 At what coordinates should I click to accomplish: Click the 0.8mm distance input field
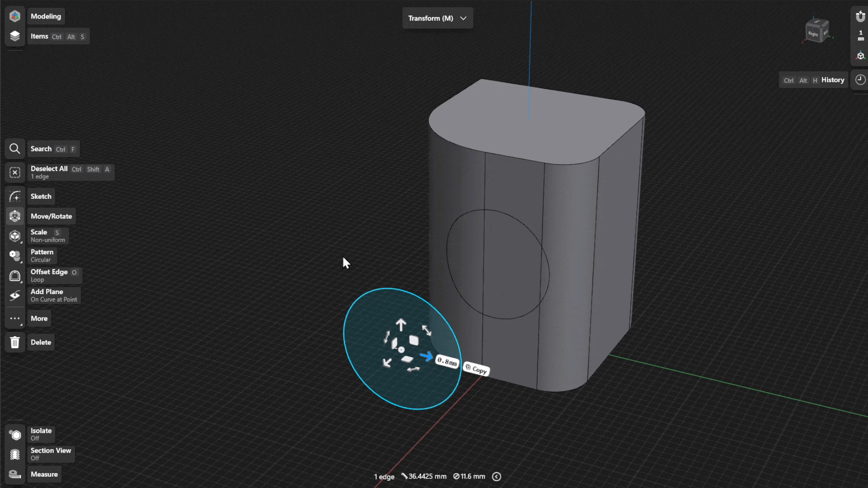click(447, 361)
